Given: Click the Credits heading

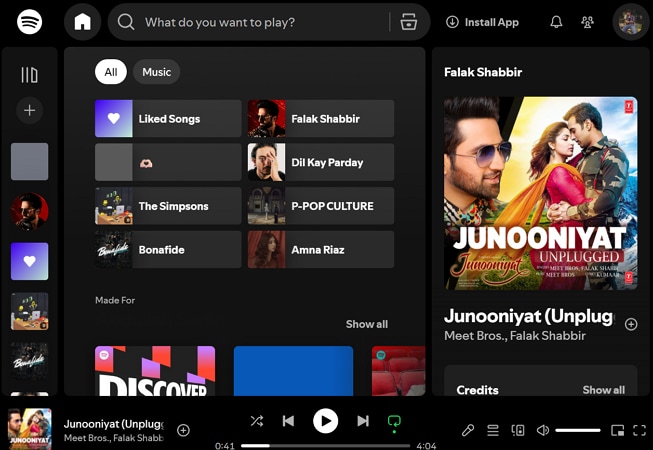Looking at the screenshot, I should click(x=477, y=390).
